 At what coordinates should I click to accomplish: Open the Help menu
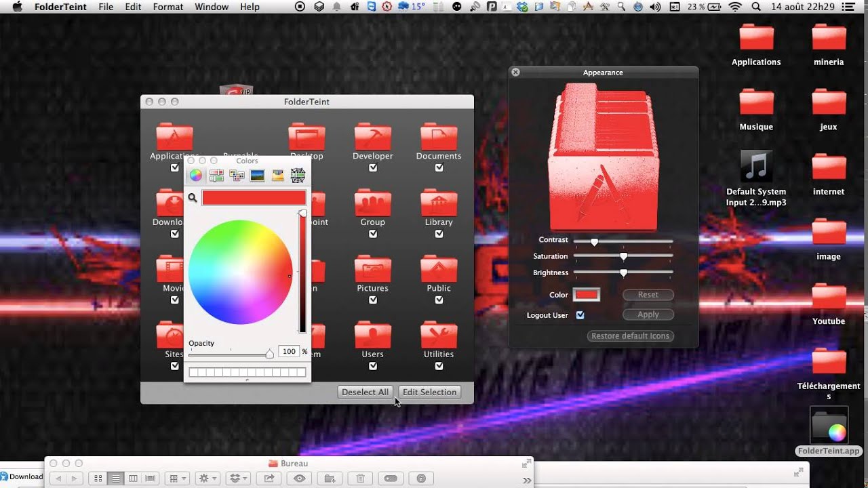[250, 7]
